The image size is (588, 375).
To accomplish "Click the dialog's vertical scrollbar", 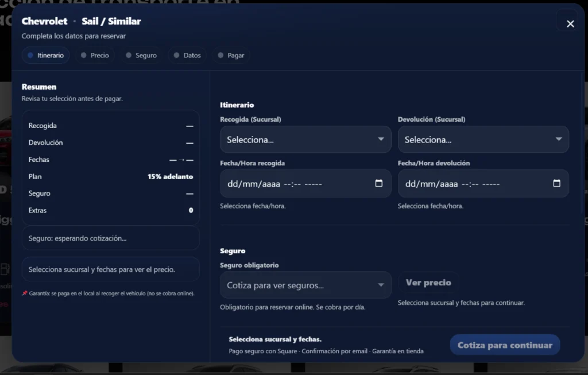I will 582,144.
